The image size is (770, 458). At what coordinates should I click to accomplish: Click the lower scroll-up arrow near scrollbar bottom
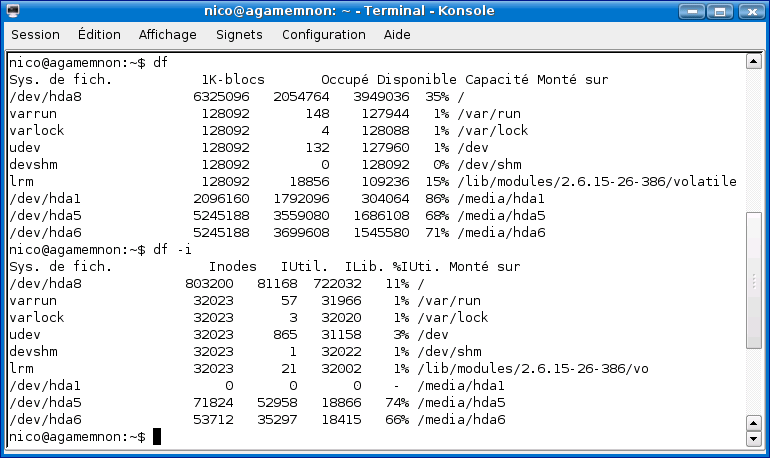pyautogui.click(x=756, y=423)
